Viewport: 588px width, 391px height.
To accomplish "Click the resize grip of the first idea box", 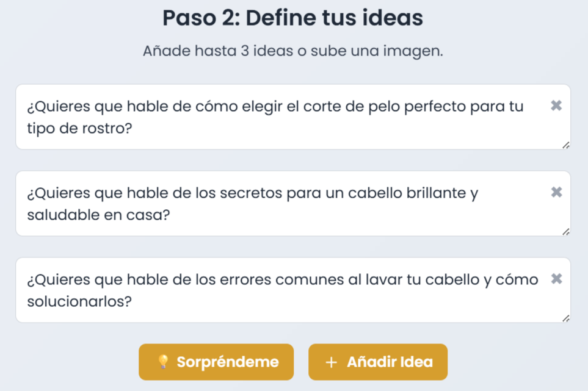I will [567, 145].
